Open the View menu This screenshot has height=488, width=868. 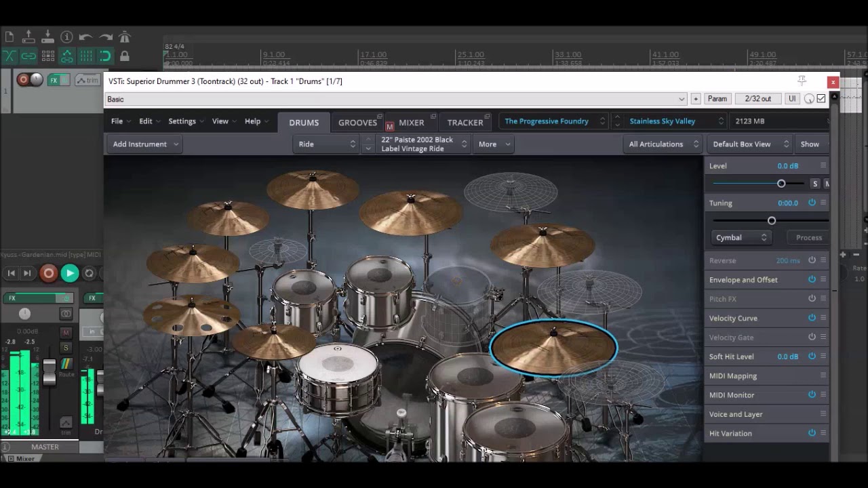(224, 121)
